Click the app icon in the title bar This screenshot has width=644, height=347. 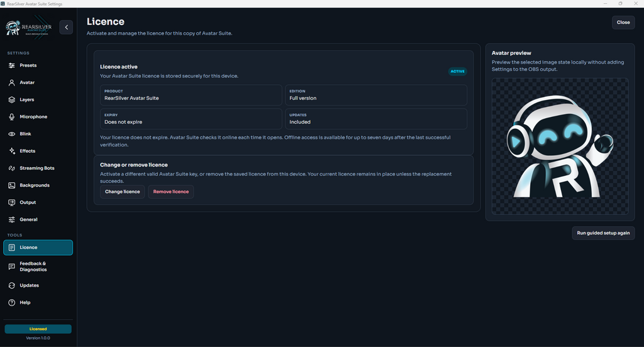[x=3, y=4]
